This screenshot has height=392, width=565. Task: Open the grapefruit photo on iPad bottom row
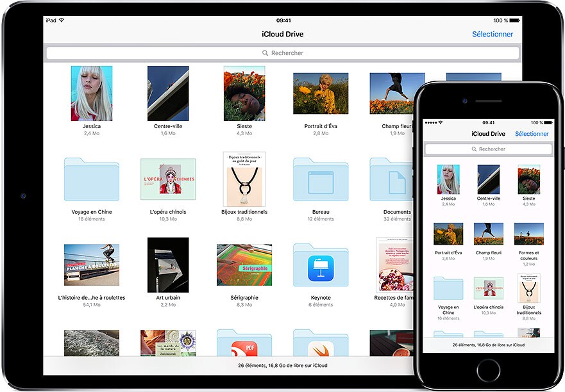point(392,343)
